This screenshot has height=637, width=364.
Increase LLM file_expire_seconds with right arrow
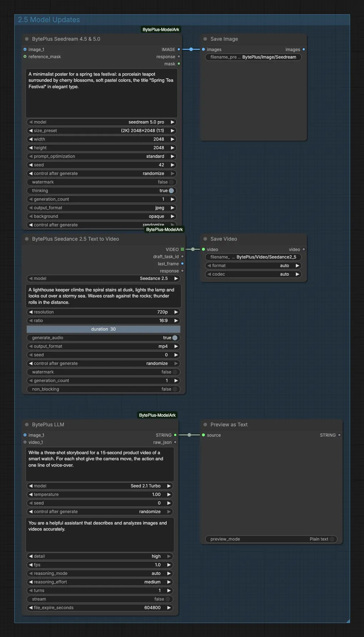[169, 608]
